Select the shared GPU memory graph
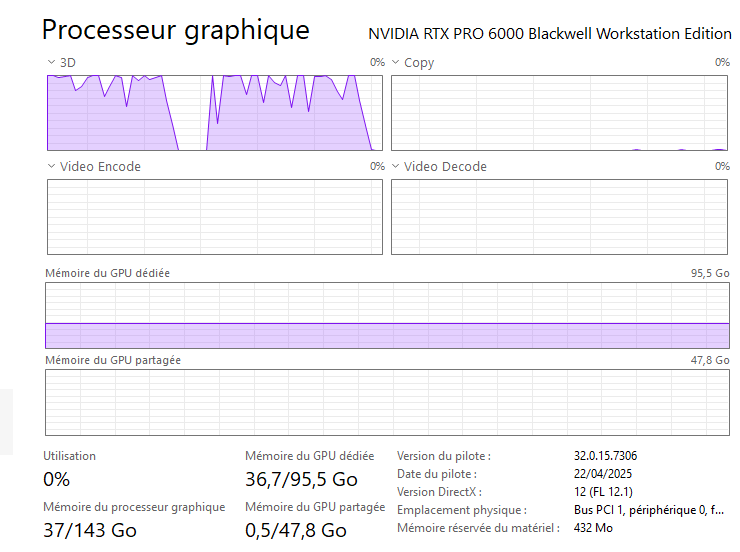Image resolution: width=740 pixels, height=552 pixels. click(387, 402)
